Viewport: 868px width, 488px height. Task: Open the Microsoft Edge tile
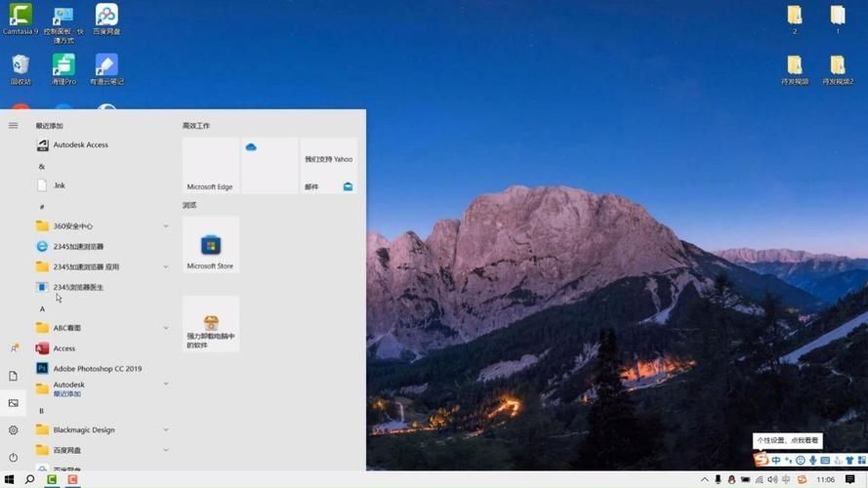click(210, 166)
